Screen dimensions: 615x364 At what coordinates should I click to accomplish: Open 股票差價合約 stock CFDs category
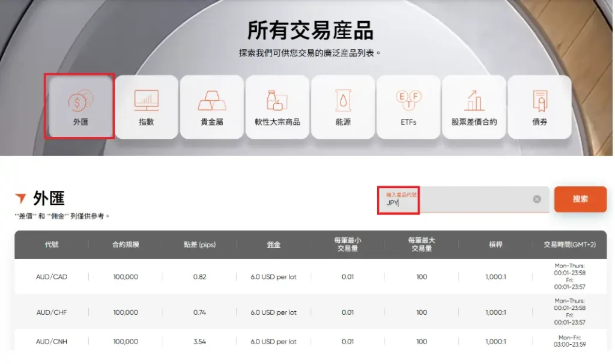pyautogui.click(x=474, y=107)
